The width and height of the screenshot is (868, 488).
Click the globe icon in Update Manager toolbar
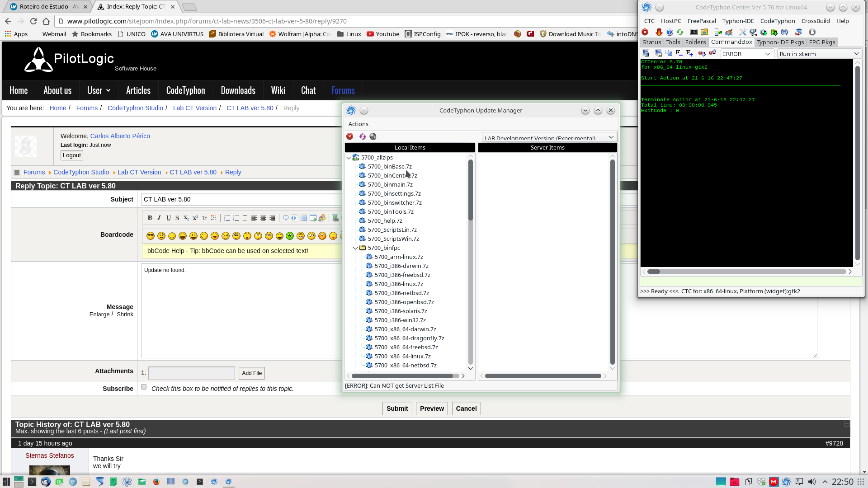pyautogui.click(x=373, y=136)
